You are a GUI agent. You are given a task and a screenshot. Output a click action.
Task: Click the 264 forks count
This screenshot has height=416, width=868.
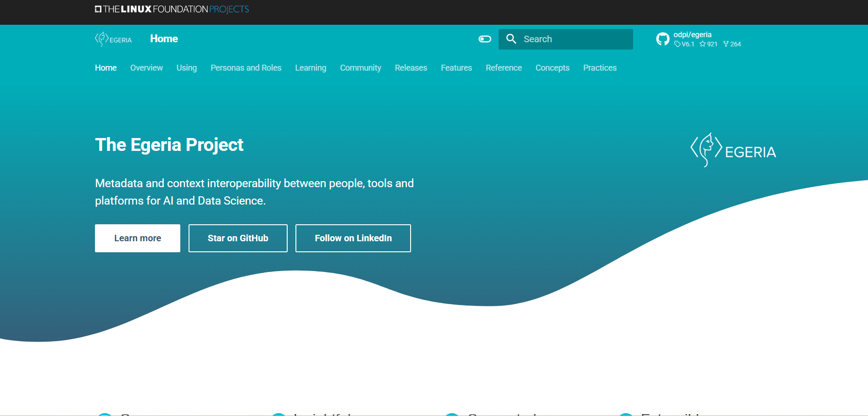732,44
